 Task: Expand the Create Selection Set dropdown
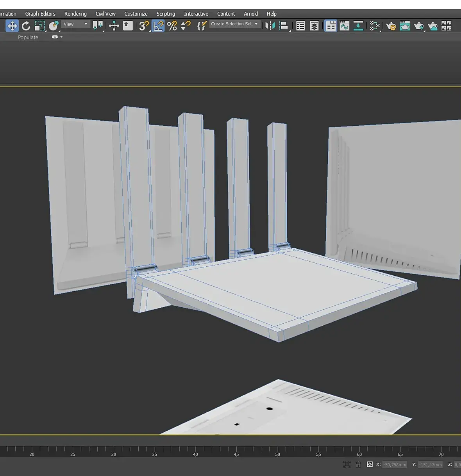pos(234,24)
